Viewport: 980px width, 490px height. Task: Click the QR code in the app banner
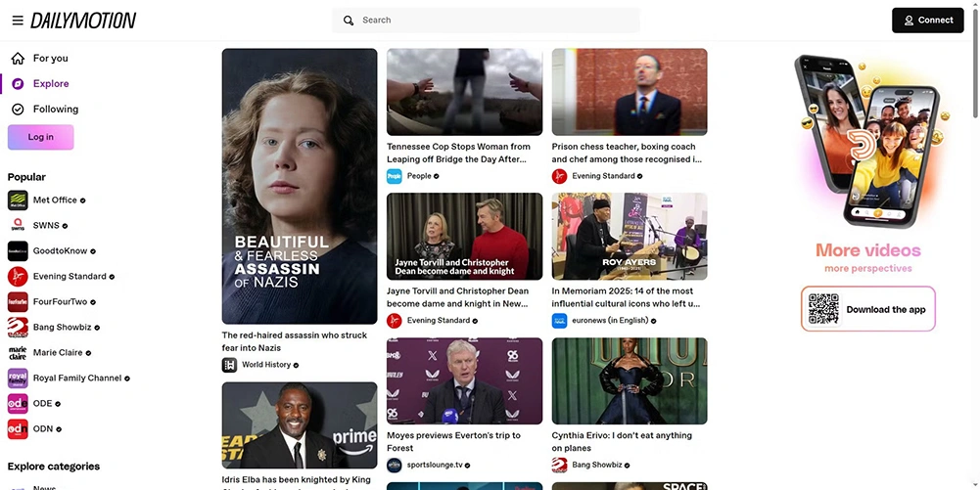823,309
